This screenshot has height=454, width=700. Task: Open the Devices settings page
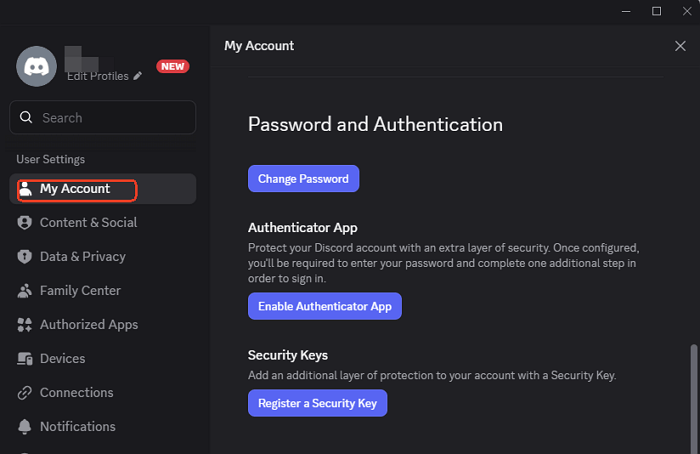click(x=103, y=358)
